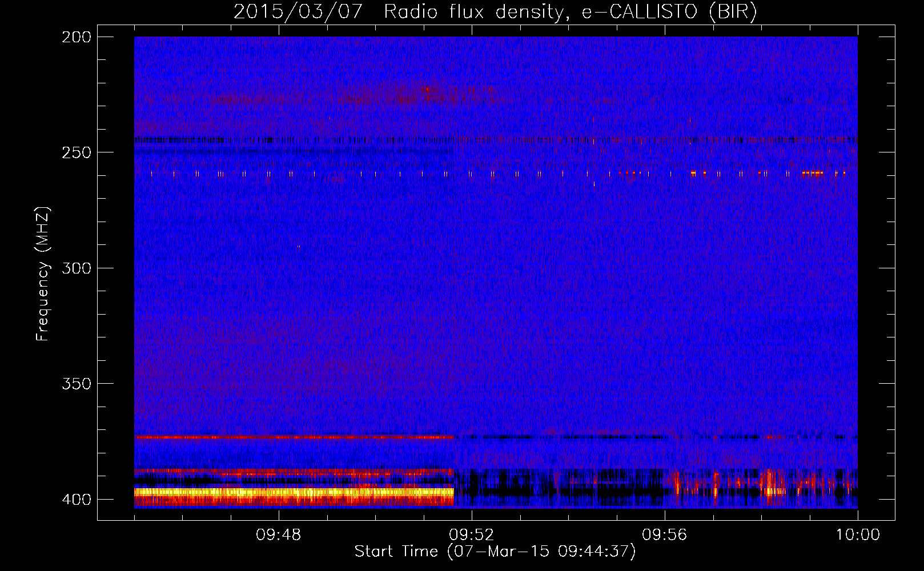924x571 pixels.
Task: Select the "Frequency (MHZ)" axis label
Action: click(43, 274)
